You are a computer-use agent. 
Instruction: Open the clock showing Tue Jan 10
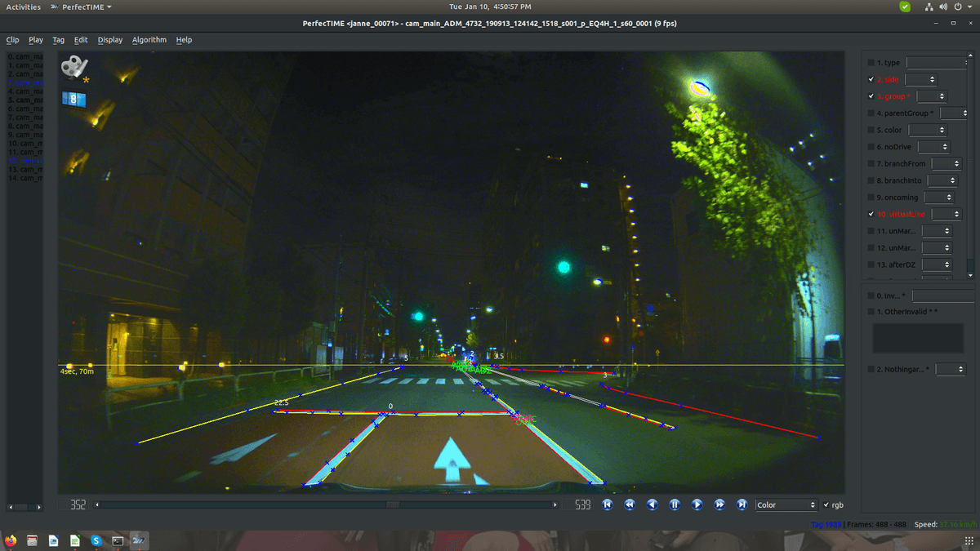489,7
